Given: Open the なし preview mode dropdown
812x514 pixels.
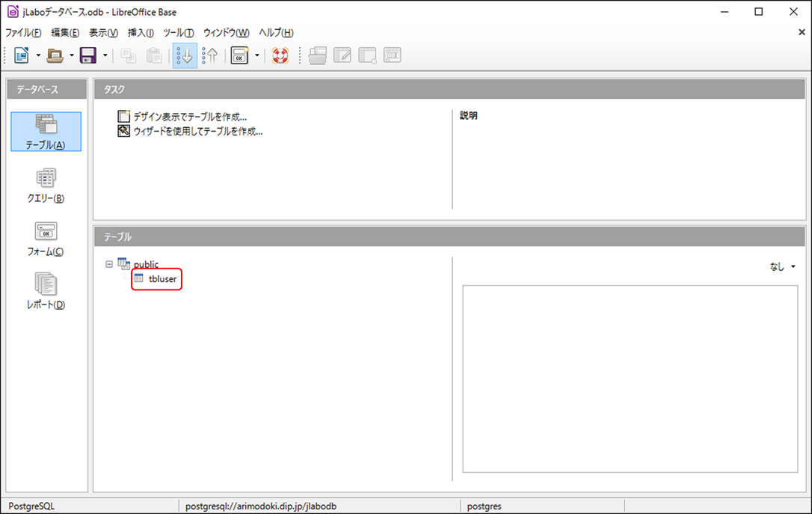Looking at the screenshot, I should pos(783,266).
